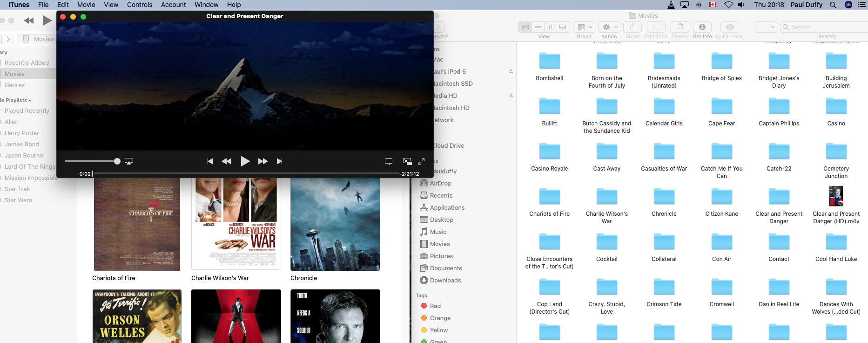Switch Finder to list view
This screenshot has height=343, width=868.
(x=538, y=27)
